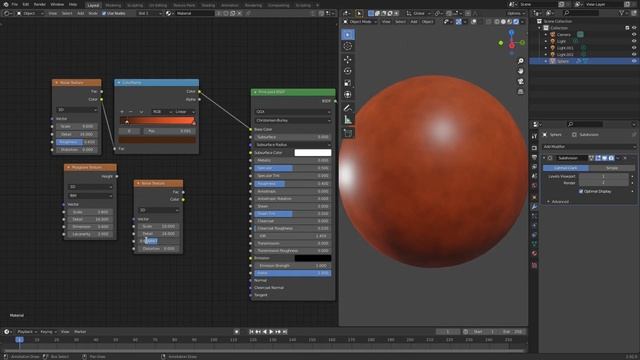Collapse the Collection tree in outliner

pyautogui.click(x=540, y=28)
